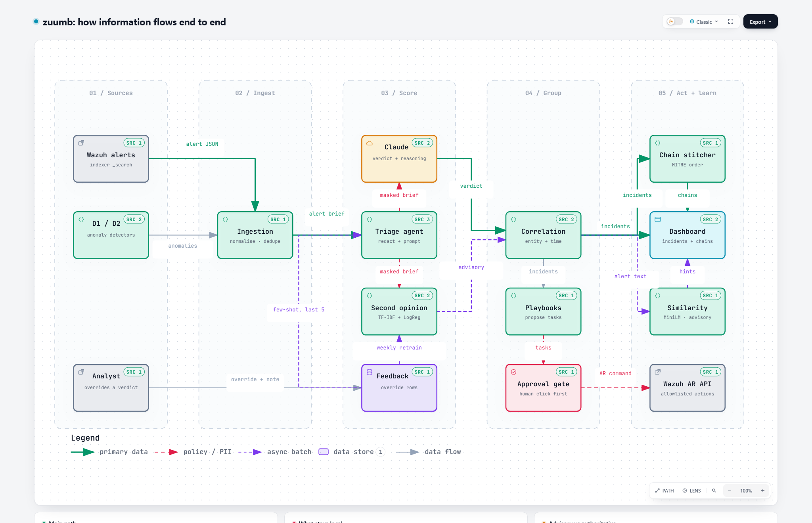This screenshot has height=523, width=812.
Task: Enable LENS mode
Action: [x=692, y=491]
